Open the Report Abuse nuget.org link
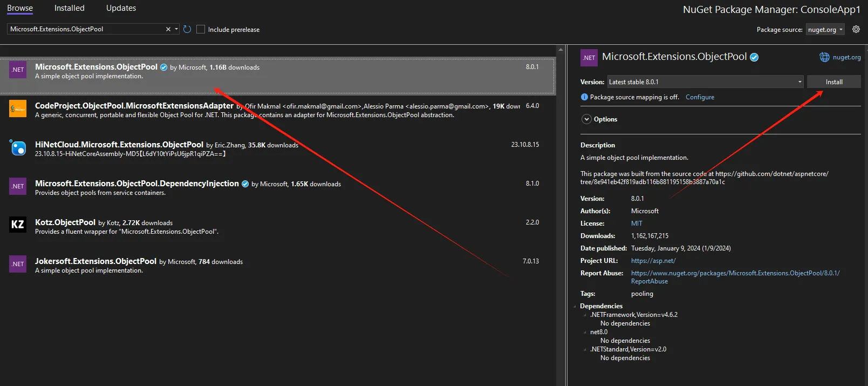This screenshot has width=868, height=386. (735, 277)
